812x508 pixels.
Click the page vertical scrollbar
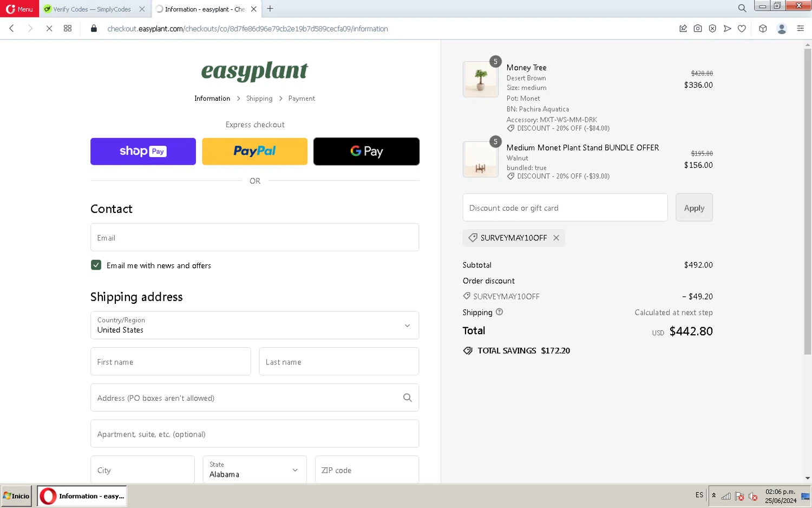click(808, 202)
